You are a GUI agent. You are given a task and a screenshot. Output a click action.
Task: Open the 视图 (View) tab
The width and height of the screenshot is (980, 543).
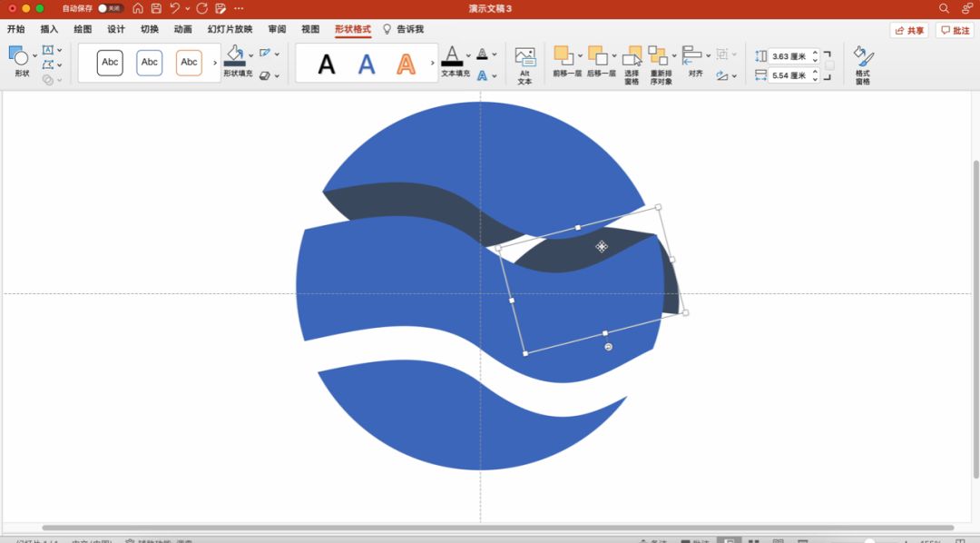310,29
